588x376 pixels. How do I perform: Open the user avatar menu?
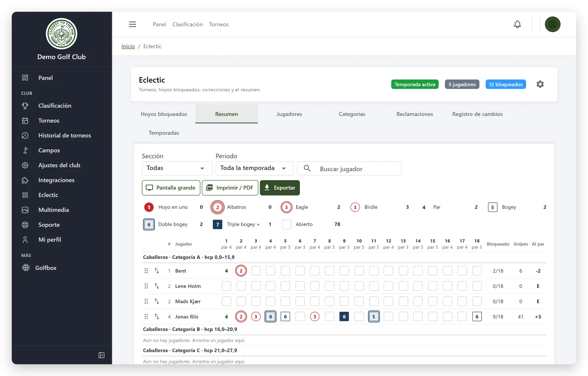553,24
